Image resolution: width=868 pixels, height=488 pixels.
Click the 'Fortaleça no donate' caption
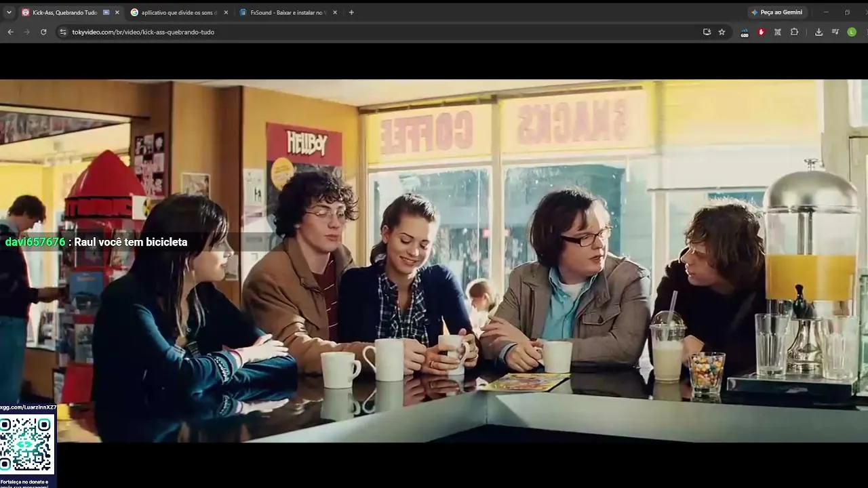click(x=24, y=484)
